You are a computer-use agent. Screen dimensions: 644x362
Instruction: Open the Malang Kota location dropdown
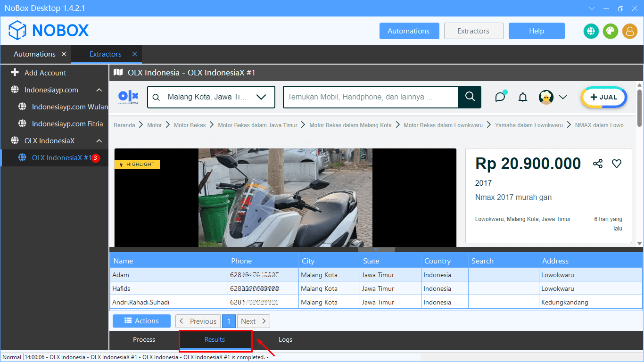(x=261, y=97)
